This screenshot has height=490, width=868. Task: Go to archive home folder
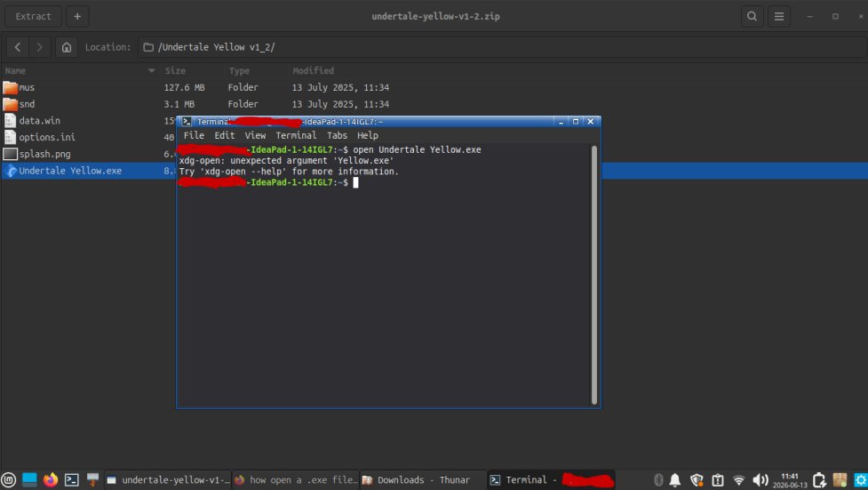[x=67, y=47]
